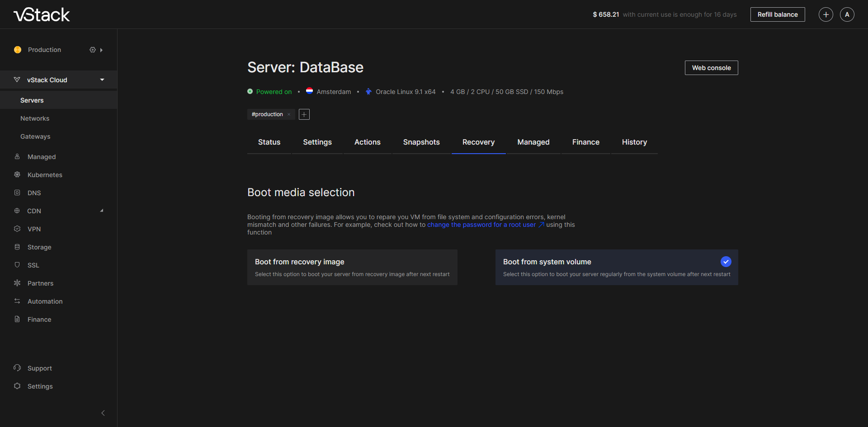Click the Automation arrows icon
The image size is (868, 427).
(x=17, y=301)
